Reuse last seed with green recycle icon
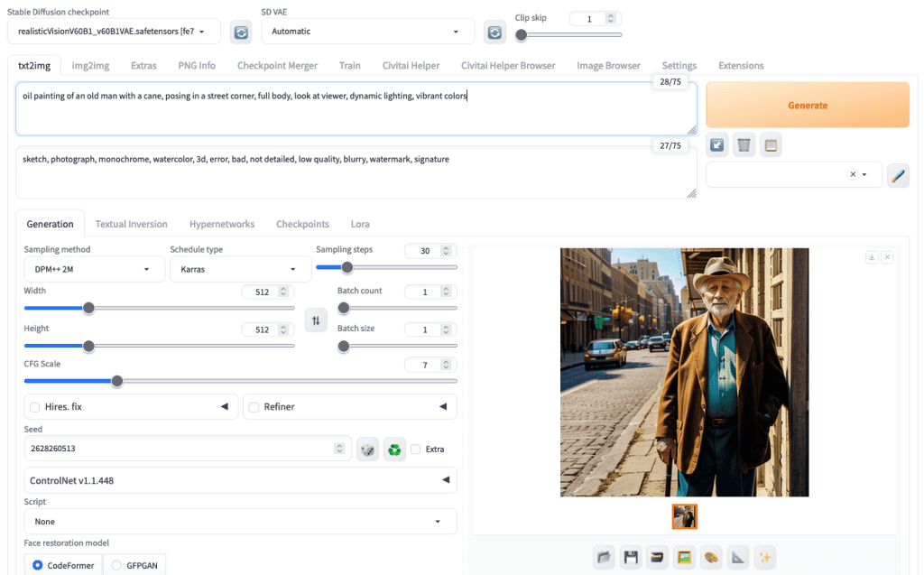The height and width of the screenshot is (575, 924). pyautogui.click(x=394, y=449)
